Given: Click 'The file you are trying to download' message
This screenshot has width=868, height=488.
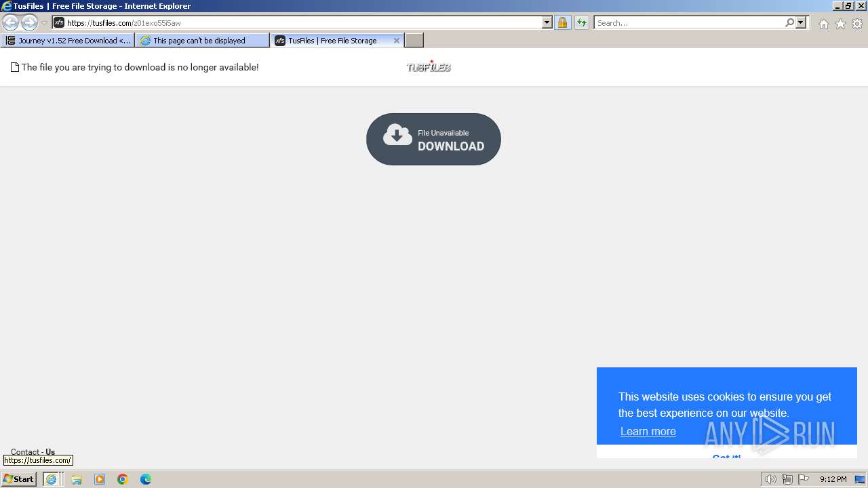Looking at the screenshot, I should (140, 67).
